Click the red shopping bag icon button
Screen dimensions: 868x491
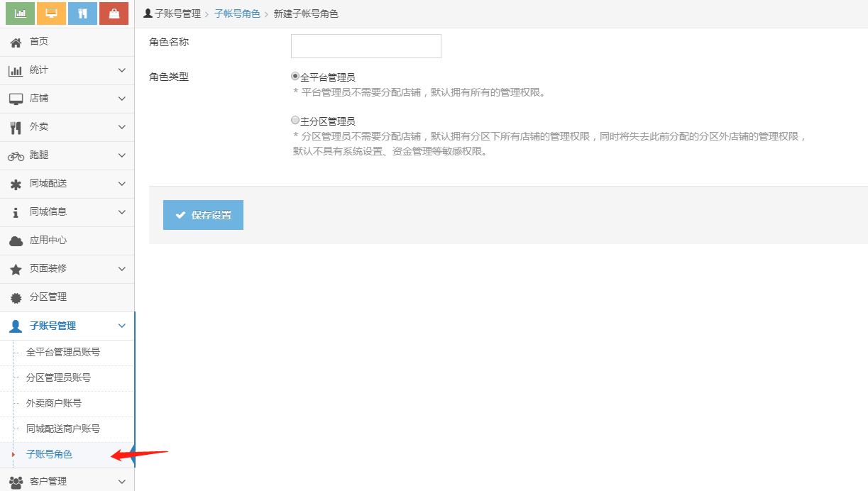114,13
